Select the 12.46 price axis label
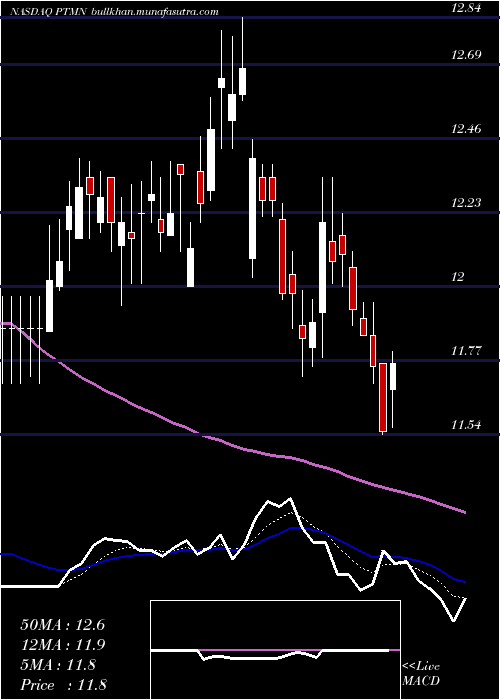The image size is (500, 700). 466,129
